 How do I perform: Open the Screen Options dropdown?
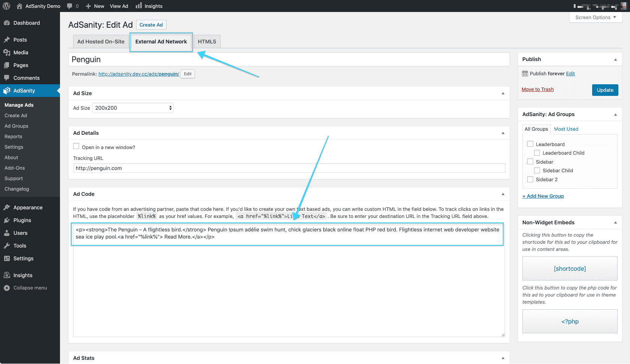pyautogui.click(x=595, y=17)
